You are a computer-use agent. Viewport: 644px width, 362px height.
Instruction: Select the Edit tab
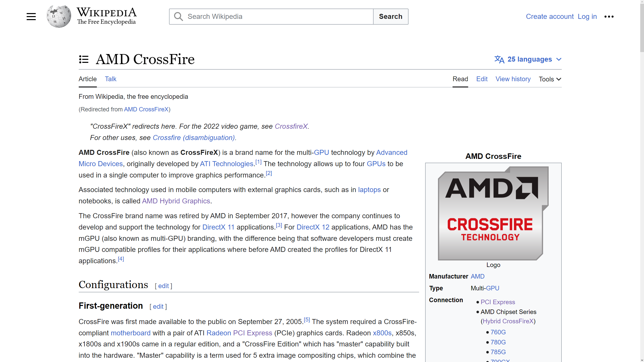(x=482, y=79)
